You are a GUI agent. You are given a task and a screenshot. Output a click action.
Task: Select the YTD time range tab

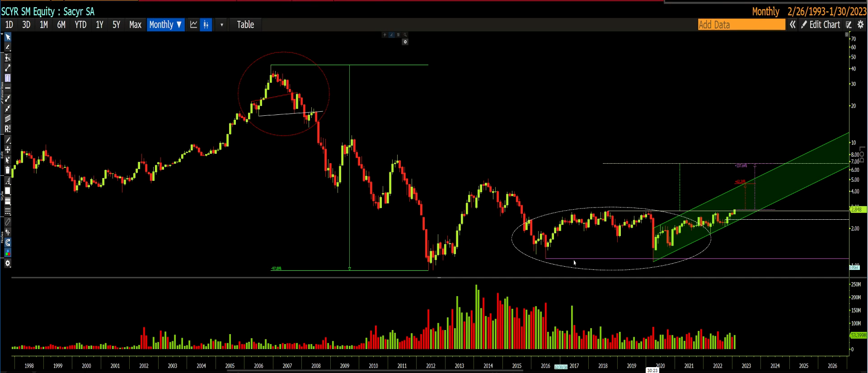(80, 25)
